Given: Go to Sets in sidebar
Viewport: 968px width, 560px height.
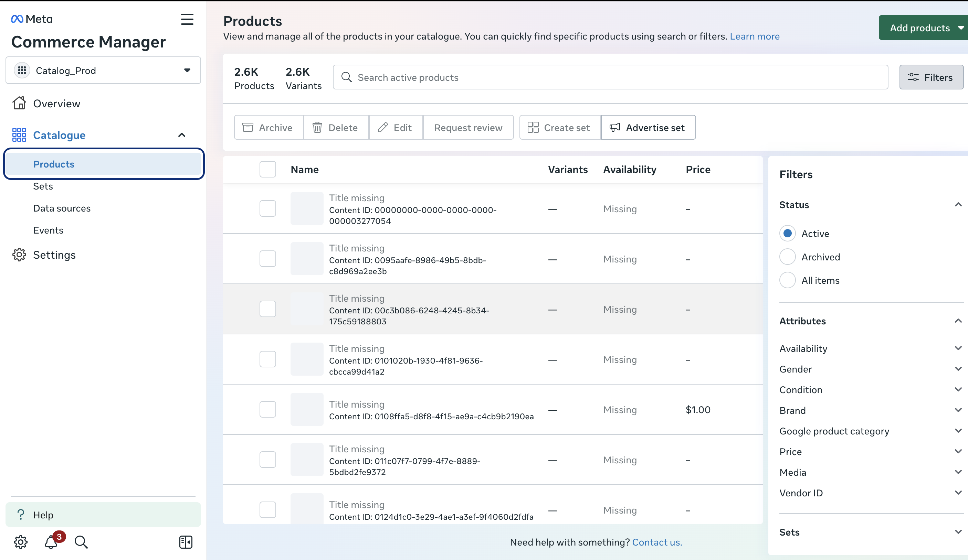Looking at the screenshot, I should coord(43,186).
